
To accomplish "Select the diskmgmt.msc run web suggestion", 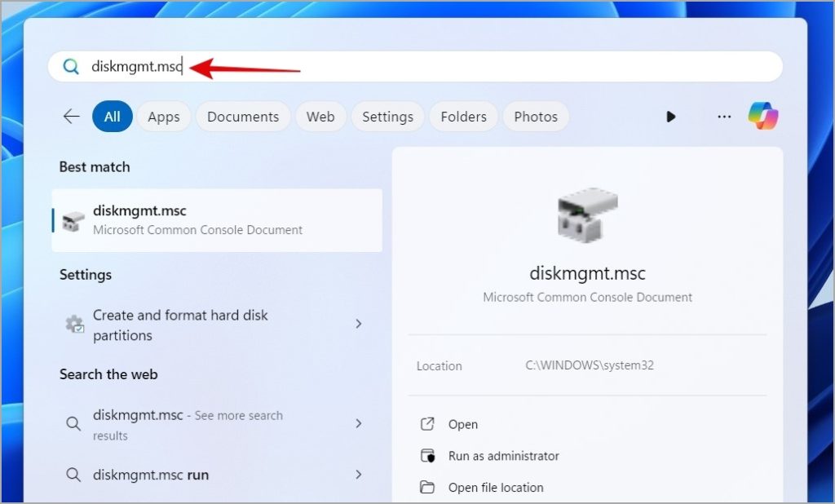I will 217,475.
